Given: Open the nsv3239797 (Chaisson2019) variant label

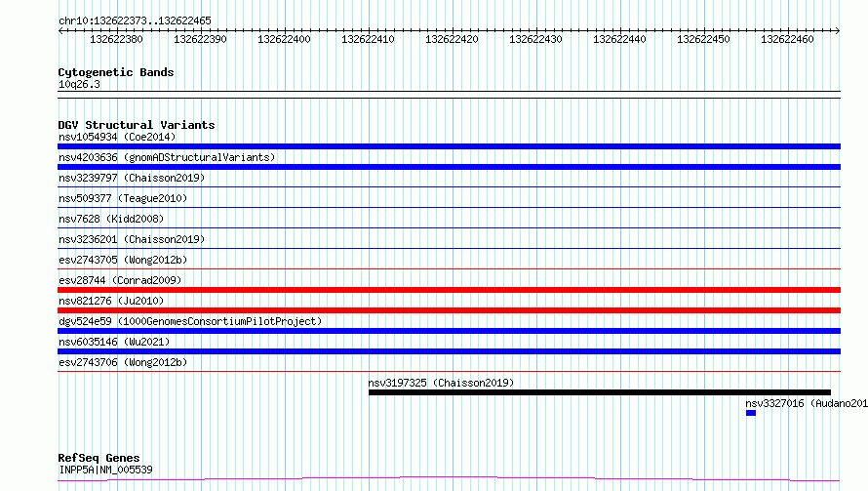Looking at the screenshot, I should click(132, 178).
